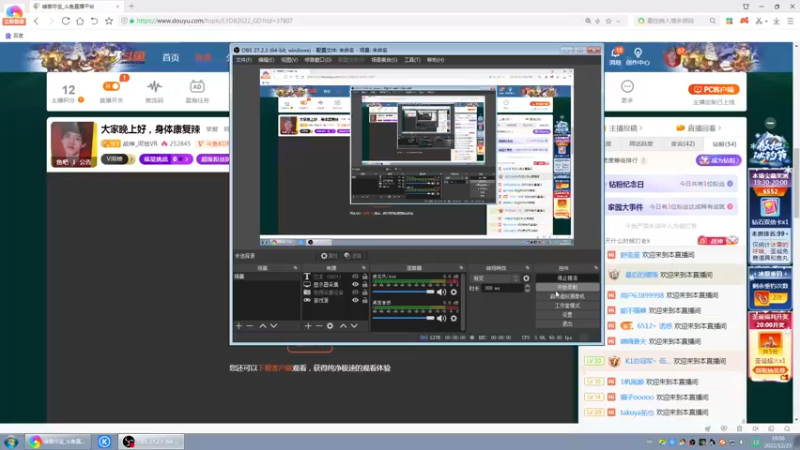Viewport: 800px width, 450px height.
Task: Open OBS Edit menu
Action: (266, 60)
